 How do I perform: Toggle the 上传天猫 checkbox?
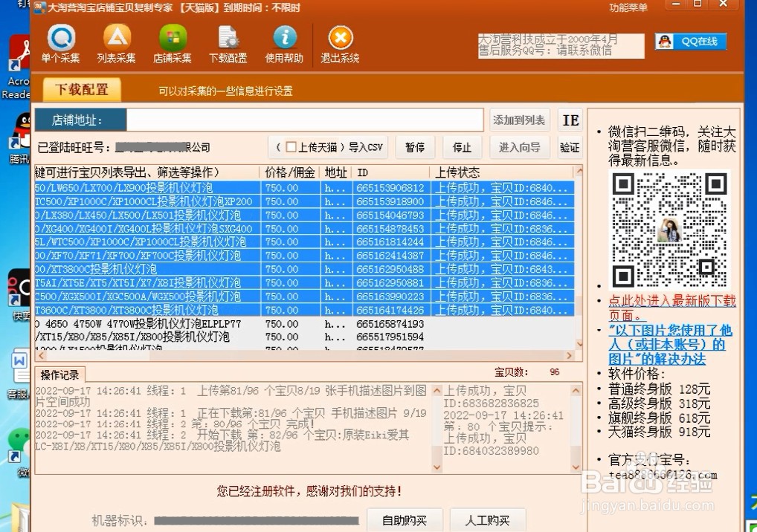pyautogui.click(x=291, y=146)
